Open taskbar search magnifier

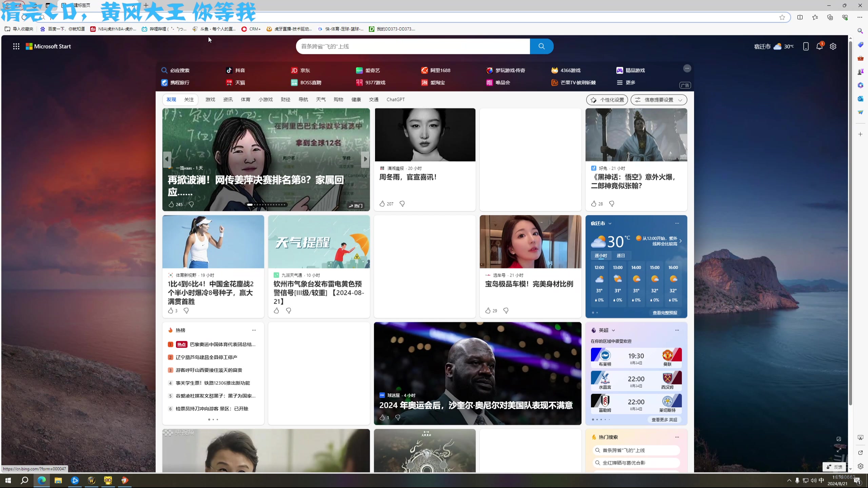[x=24, y=480]
